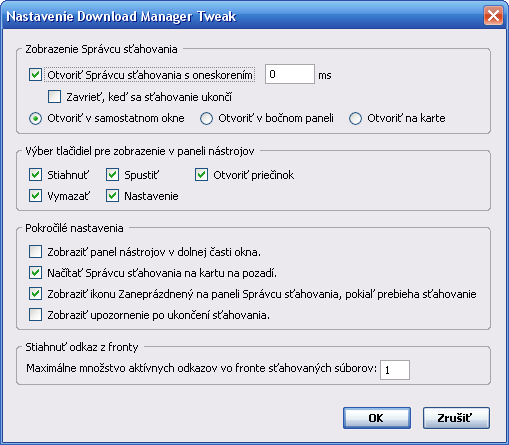Toggle the 'Nastavenie' checkbox
509x445 pixels.
coord(112,196)
